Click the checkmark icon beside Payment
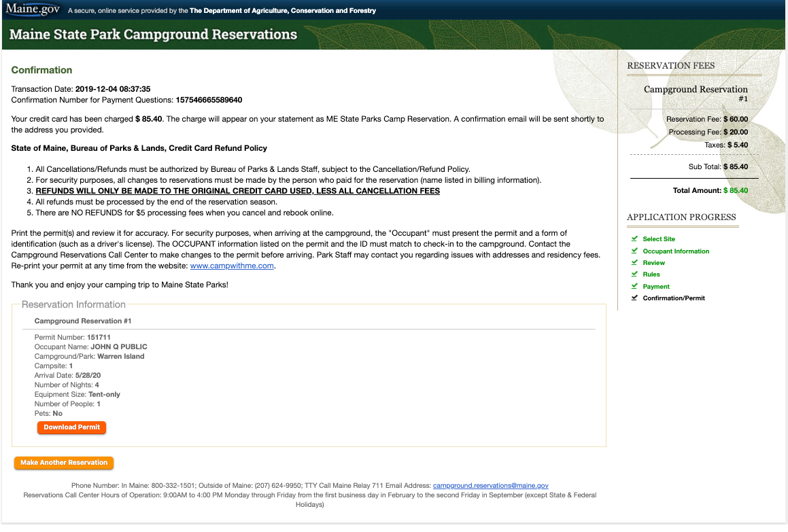 [634, 286]
